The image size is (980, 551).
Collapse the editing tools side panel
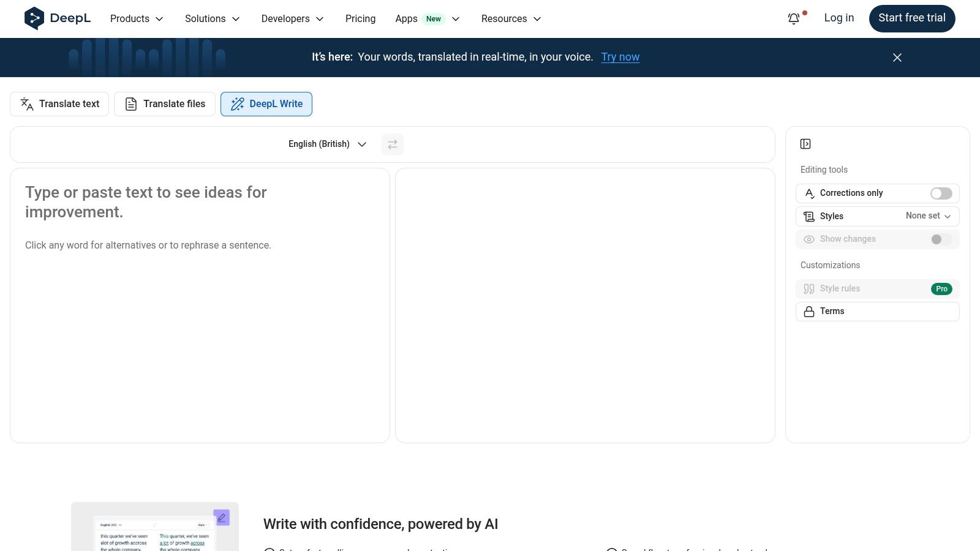(x=805, y=144)
